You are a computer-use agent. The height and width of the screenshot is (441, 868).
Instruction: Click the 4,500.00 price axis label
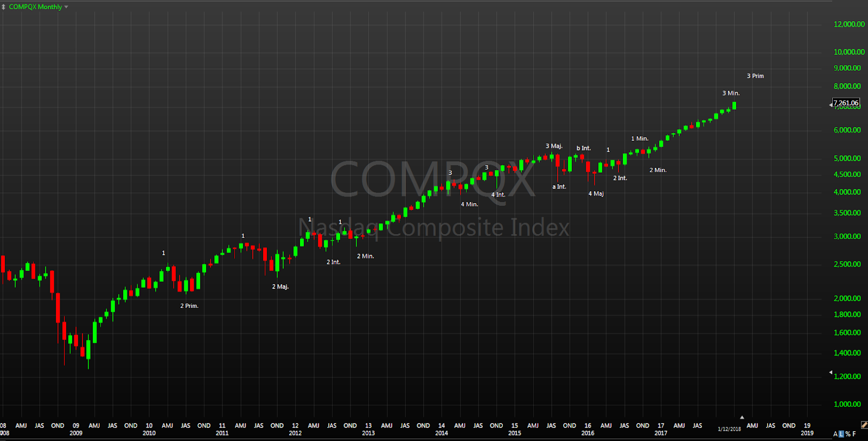coord(847,175)
